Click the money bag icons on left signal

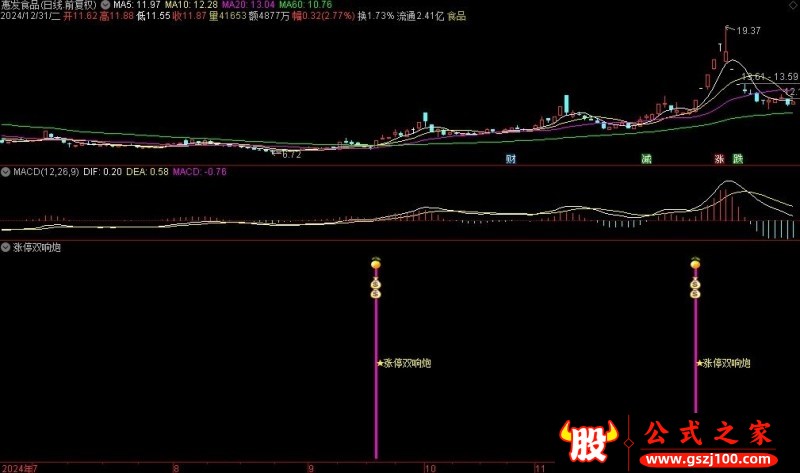tap(376, 289)
